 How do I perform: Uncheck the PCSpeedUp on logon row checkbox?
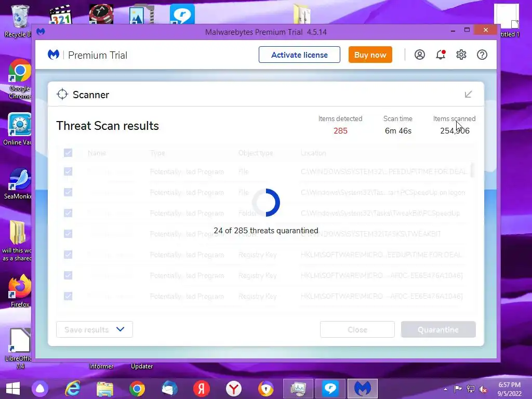(68, 192)
